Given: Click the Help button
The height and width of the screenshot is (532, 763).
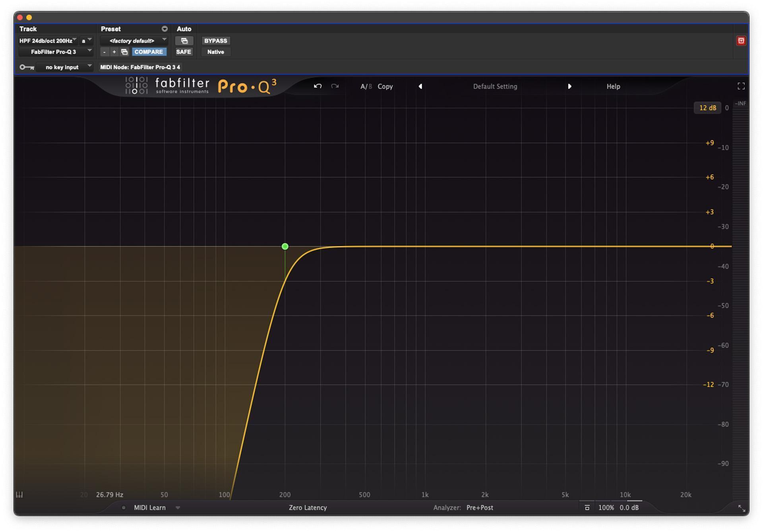Looking at the screenshot, I should (613, 86).
